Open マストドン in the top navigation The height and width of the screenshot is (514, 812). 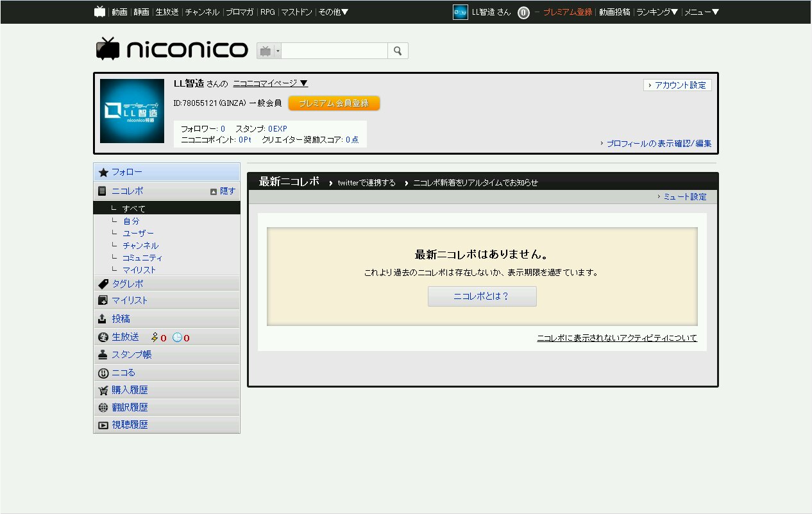(296, 12)
